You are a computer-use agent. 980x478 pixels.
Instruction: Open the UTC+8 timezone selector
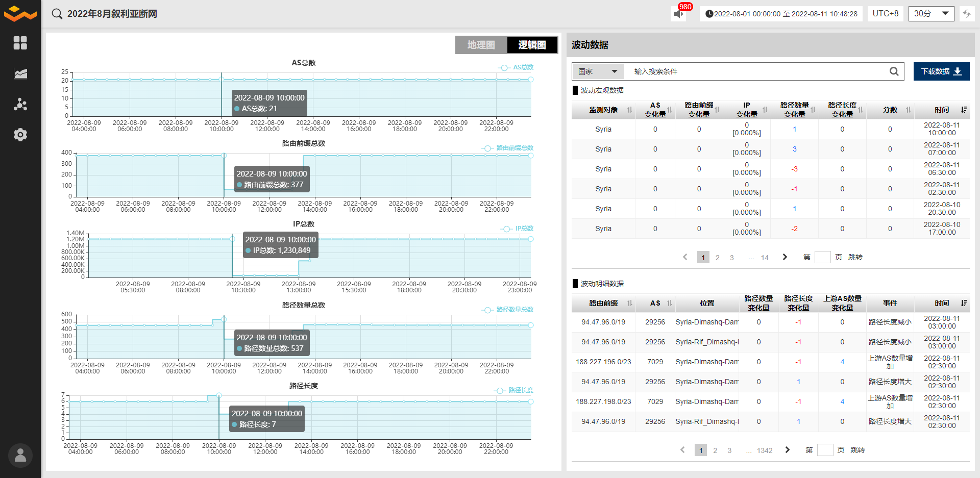pyautogui.click(x=885, y=14)
